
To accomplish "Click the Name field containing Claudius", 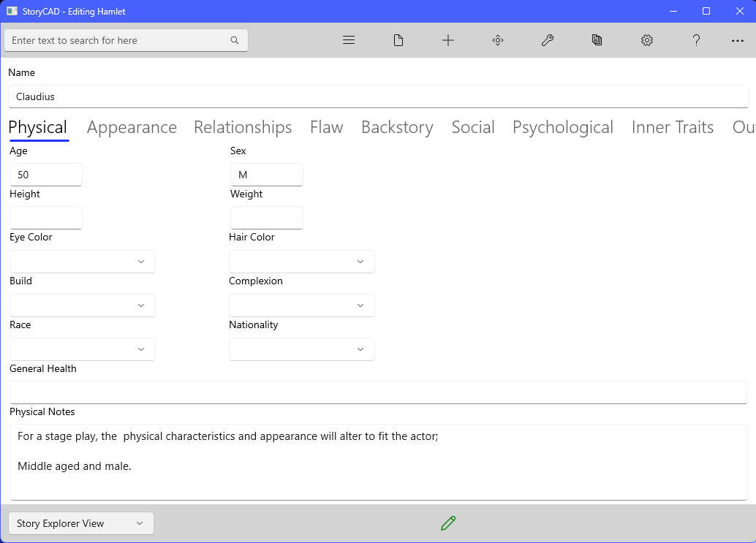I will pos(379,97).
